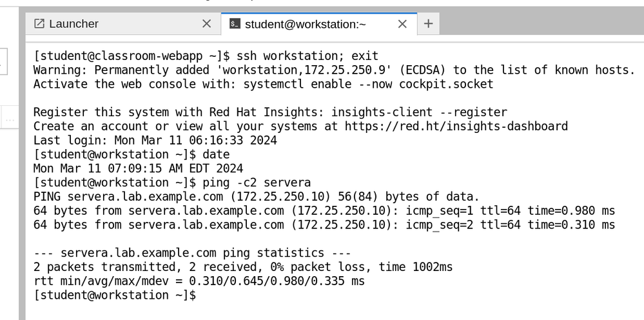Close the student@workstation terminal tab
Screen dimensions: 644x320
pos(402,24)
